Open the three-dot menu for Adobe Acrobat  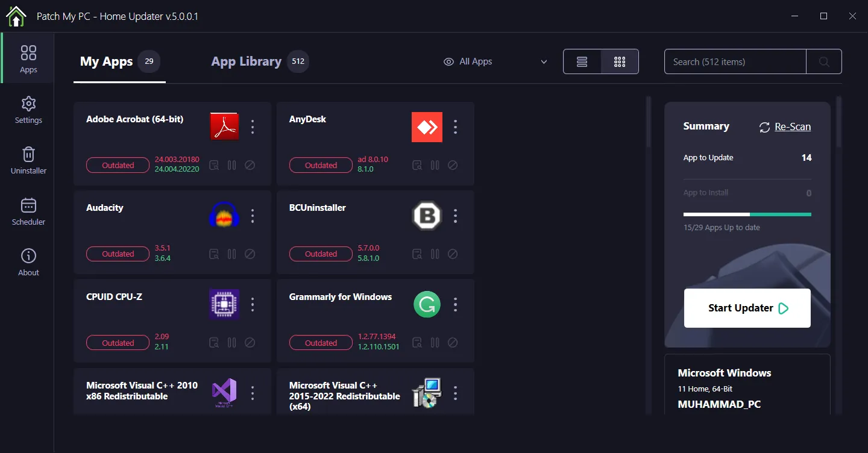pyautogui.click(x=253, y=127)
